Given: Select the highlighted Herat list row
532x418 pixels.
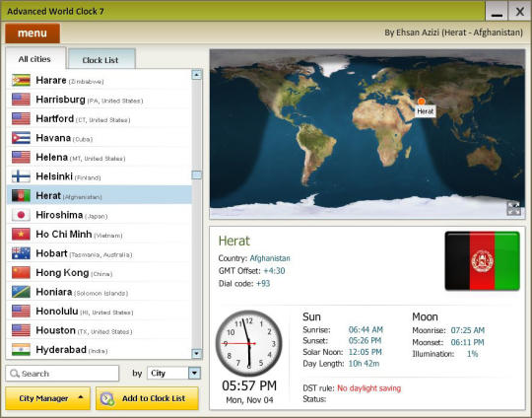Looking at the screenshot, I should (x=100, y=195).
